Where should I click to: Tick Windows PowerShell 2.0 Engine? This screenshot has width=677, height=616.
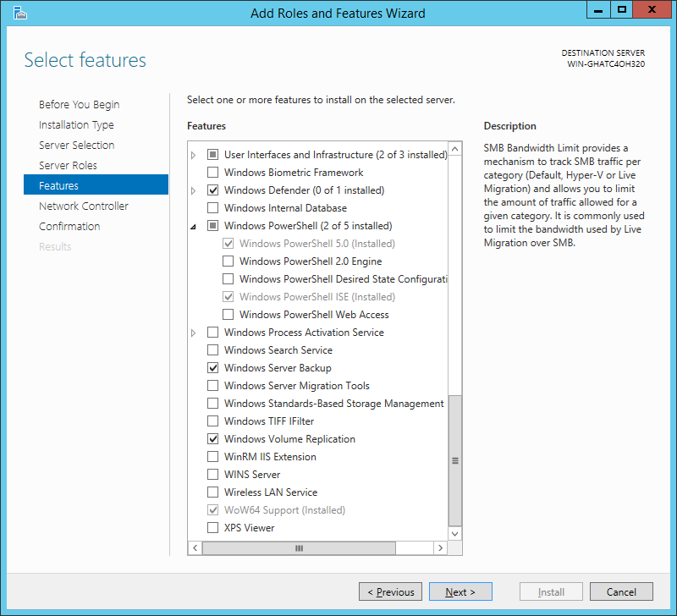pos(228,261)
